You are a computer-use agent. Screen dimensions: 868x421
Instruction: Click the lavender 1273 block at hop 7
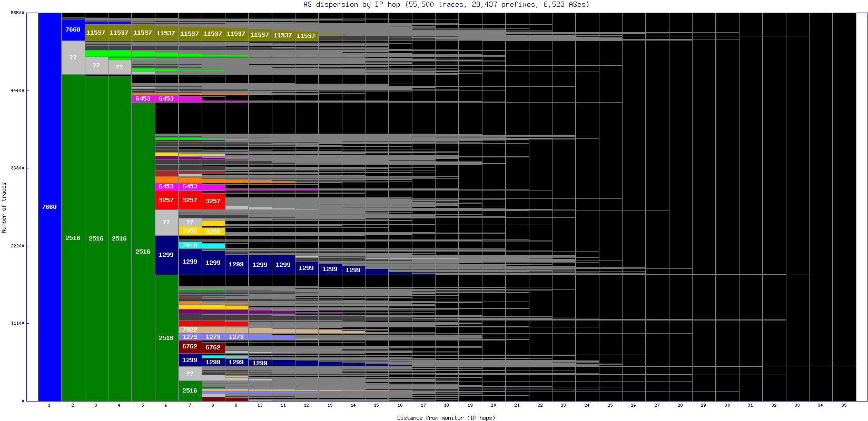pyautogui.click(x=190, y=337)
